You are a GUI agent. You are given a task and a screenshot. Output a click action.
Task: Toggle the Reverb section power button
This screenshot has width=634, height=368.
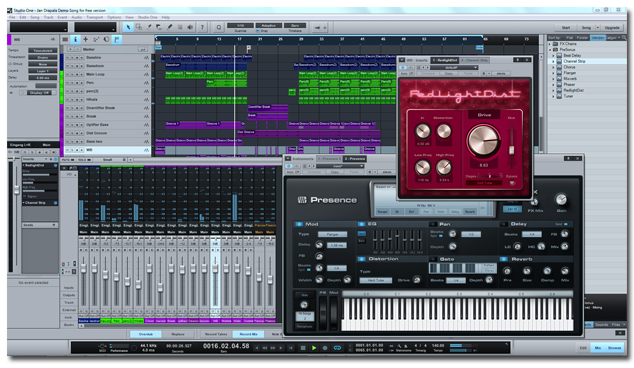(x=504, y=259)
